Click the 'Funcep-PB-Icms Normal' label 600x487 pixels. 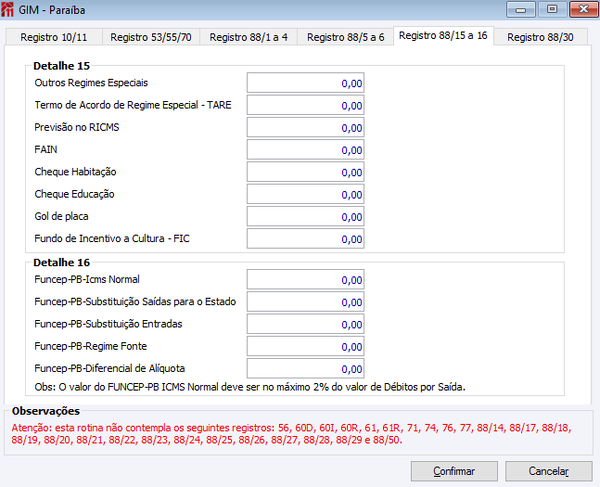(87, 279)
